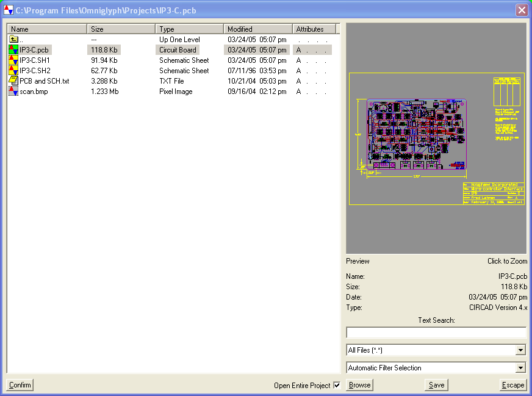Toggle the Open Entire Project checkbox
Image resolution: width=532 pixels, height=396 pixels.
[337, 385]
